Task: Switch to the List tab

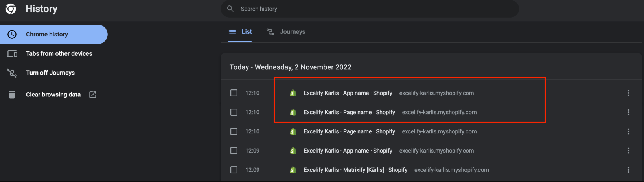Action: [x=240, y=32]
